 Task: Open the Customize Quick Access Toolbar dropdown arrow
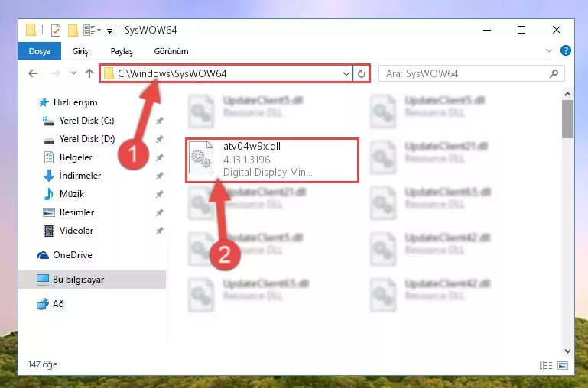(109, 31)
